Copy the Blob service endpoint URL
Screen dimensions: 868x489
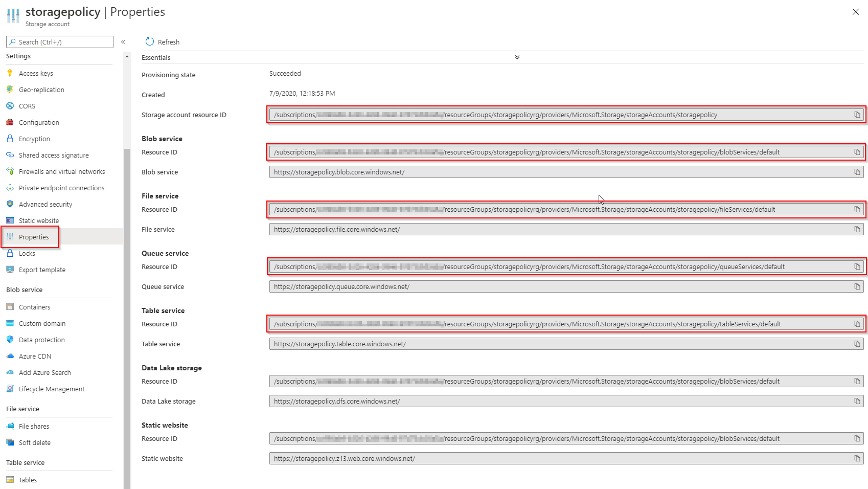(857, 172)
